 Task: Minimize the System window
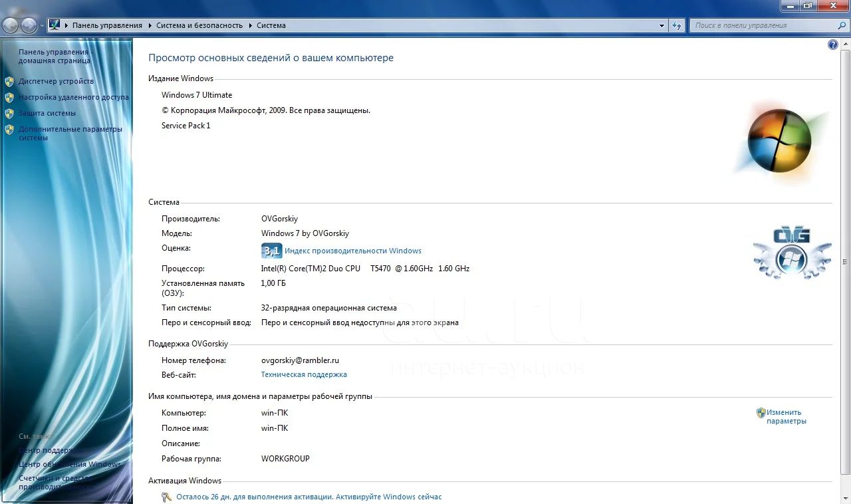(x=790, y=5)
